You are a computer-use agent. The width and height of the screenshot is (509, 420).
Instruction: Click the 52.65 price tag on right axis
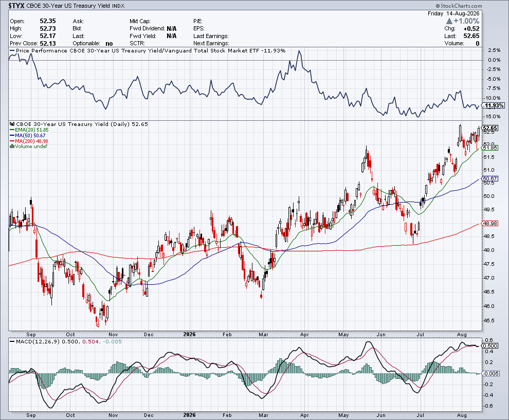pyautogui.click(x=490, y=128)
